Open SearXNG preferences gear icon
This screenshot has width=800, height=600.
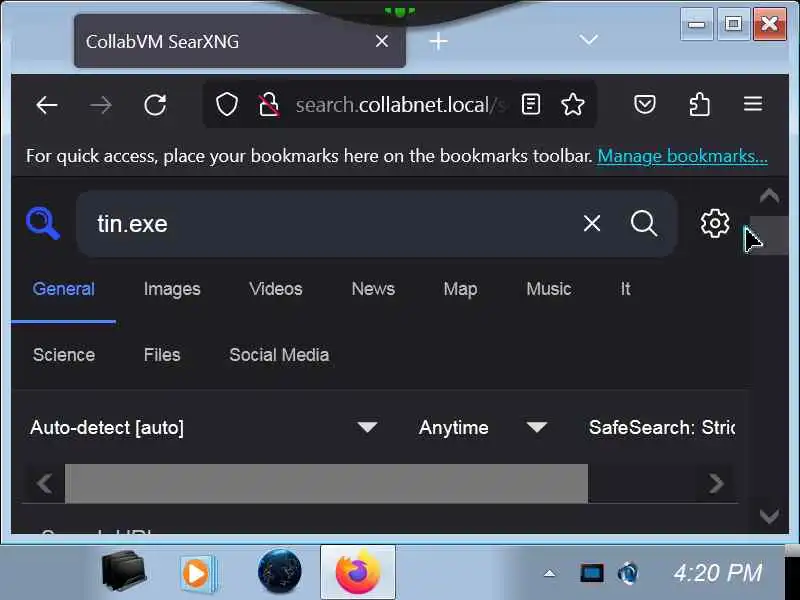715,223
